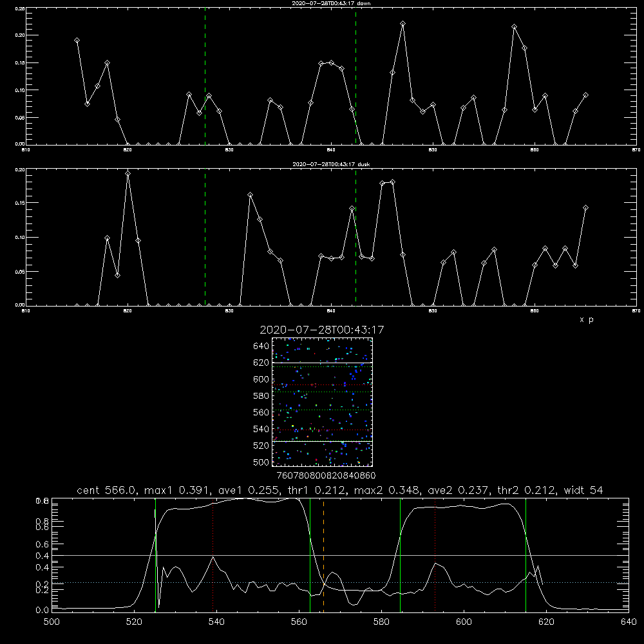
Task: Click the left green dashed line in dusk plot
Action: point(205,237)
